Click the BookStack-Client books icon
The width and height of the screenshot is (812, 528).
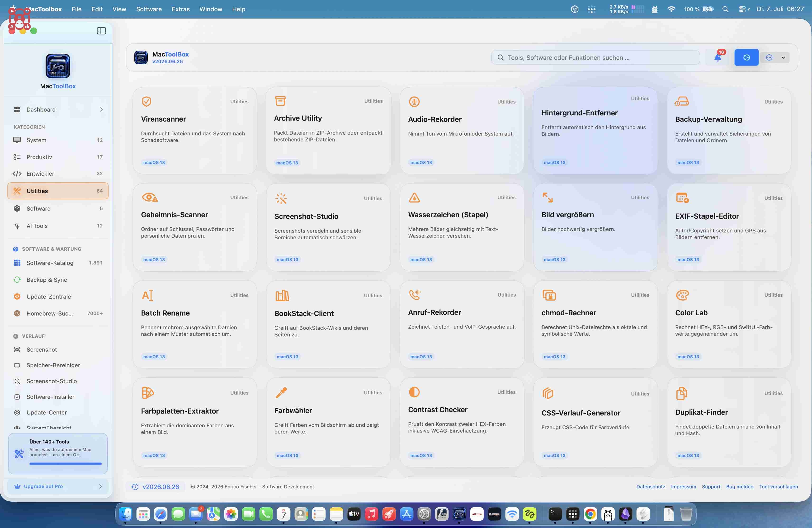point(282,295)
